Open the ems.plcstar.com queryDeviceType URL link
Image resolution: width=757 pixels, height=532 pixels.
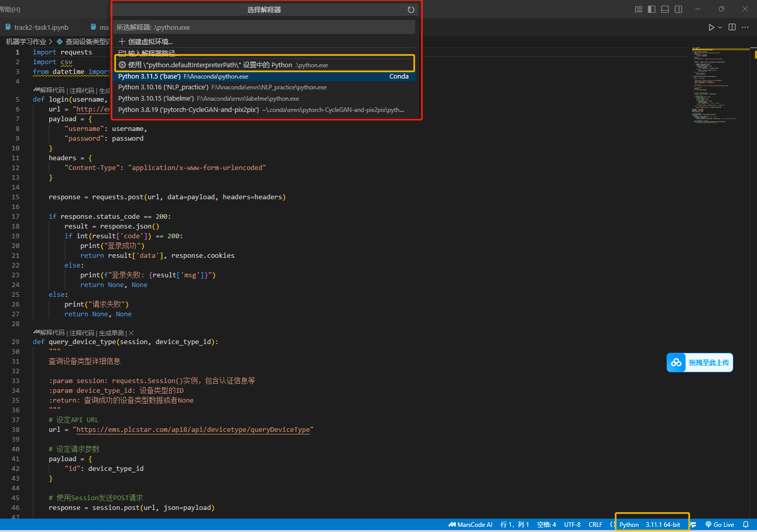click(193, 430)
